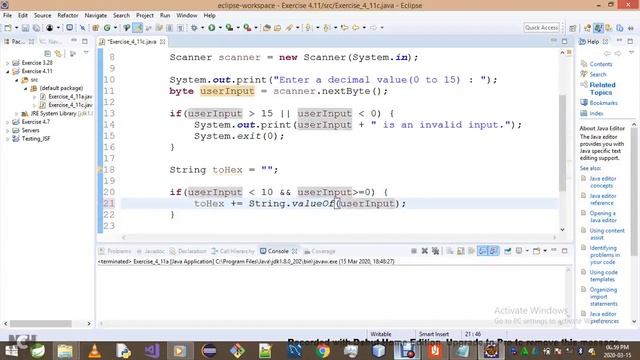Click the New Java Package icon

coord(96,28)
